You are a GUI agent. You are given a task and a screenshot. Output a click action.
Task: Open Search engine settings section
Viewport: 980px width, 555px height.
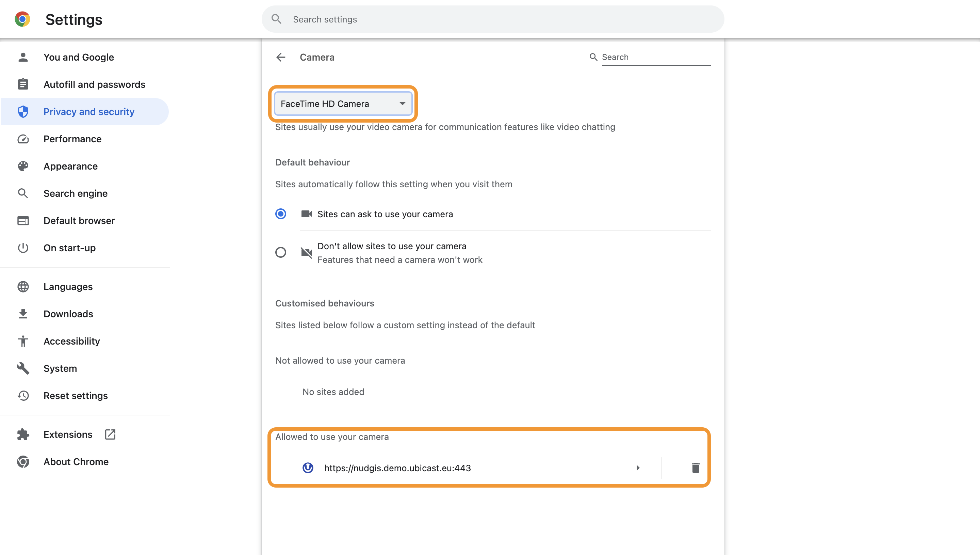pos(84,193)
